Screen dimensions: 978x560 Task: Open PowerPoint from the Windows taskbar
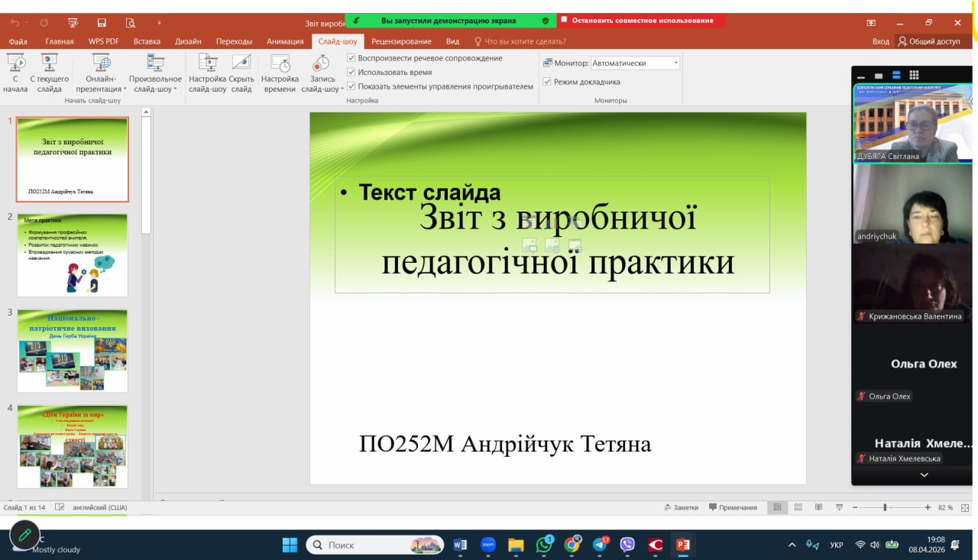pyautogui.click(x=682, y=545)
